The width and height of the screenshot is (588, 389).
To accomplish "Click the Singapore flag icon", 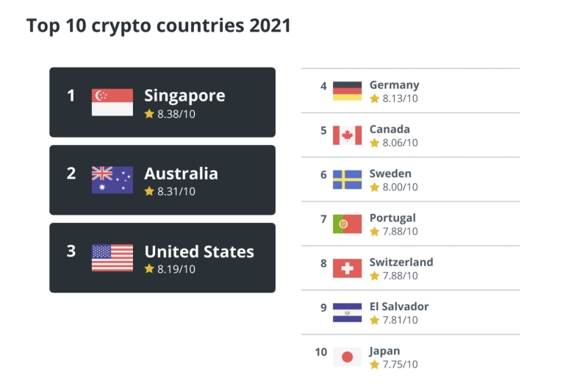I will pyautogui.click(x=112, y=102).
